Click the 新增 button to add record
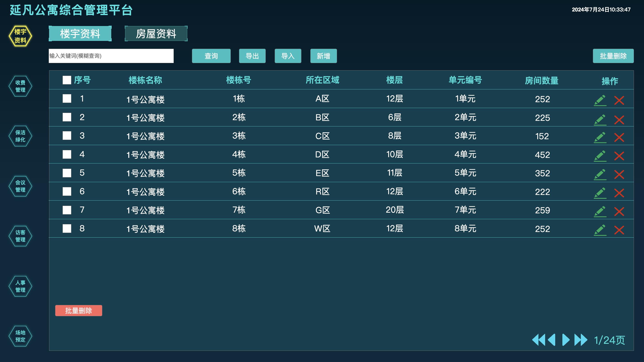Image resolution: width=644 pixels, height=362 pixels. [324, 56]
